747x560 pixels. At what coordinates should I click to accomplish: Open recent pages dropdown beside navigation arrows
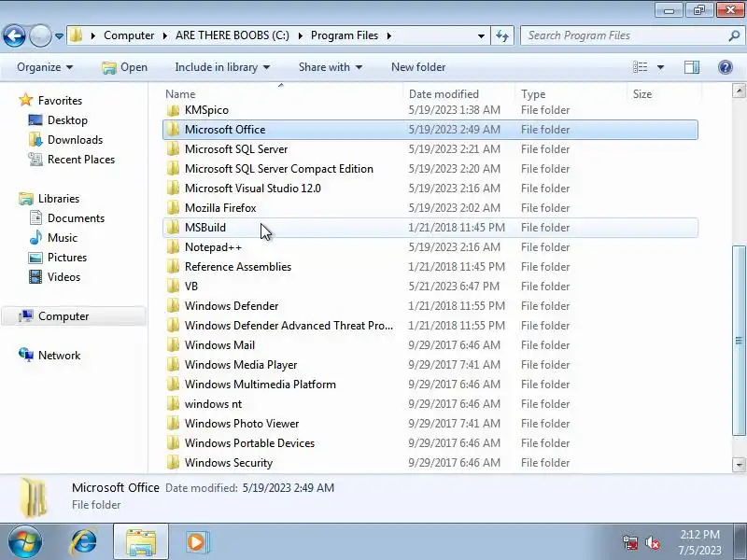[x=59, y=36]
